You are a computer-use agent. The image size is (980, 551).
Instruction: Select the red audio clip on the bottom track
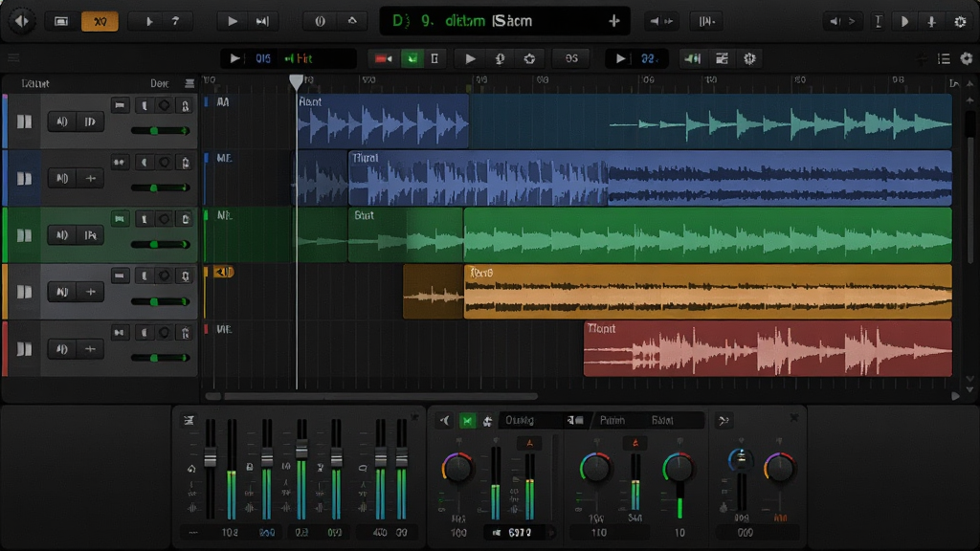tap(768, 348)
